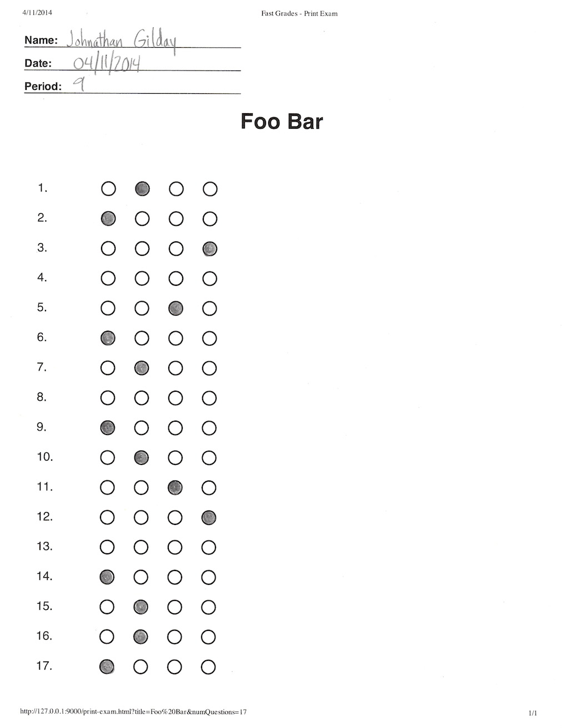Select the third bubble for question 9

tap(175, 428)
